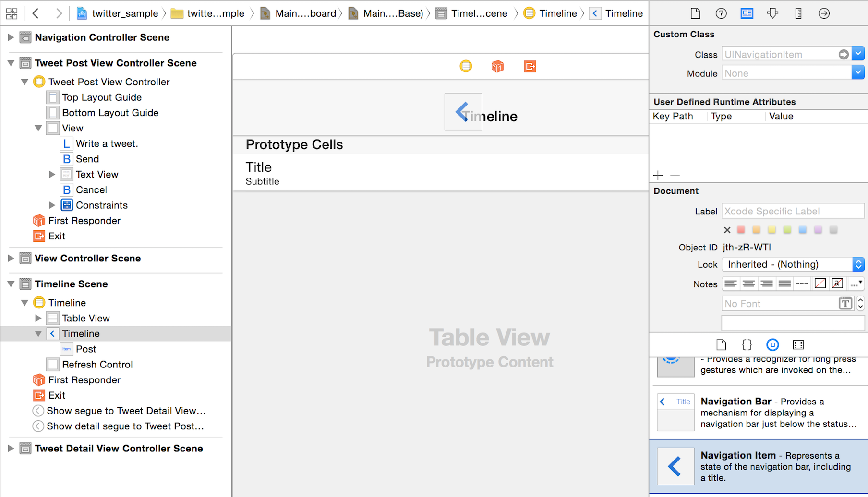Open the Code Snippet library
868x497 pixels.
[747, 344]
